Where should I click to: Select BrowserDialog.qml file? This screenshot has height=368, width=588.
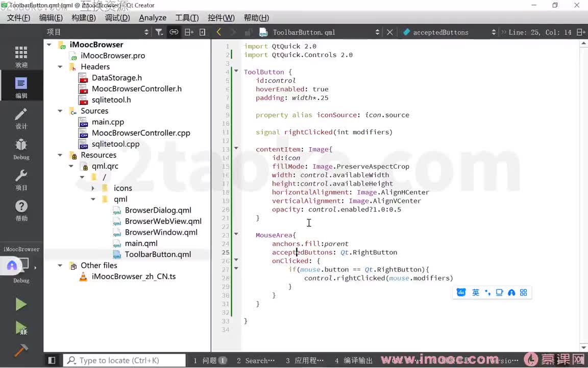[x=158, y=210]
